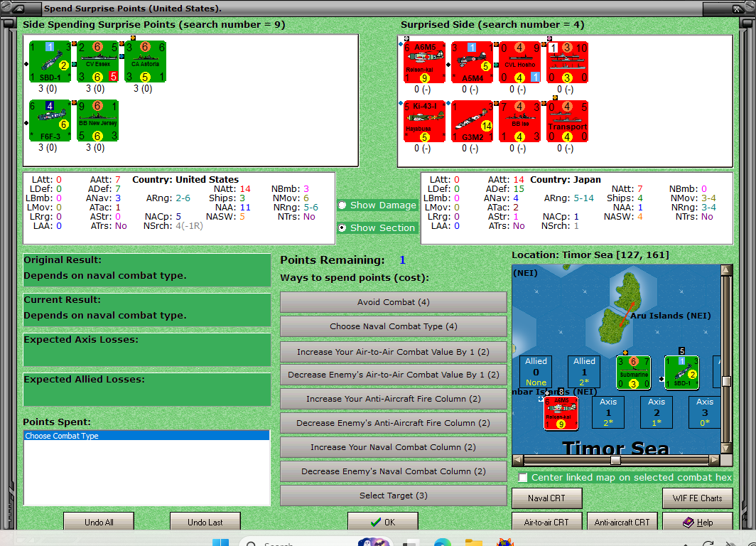756x546 pixels.
Task: Select the F6F-3 fighter counter
Action: pyautogui.click(x=50, y=121)
